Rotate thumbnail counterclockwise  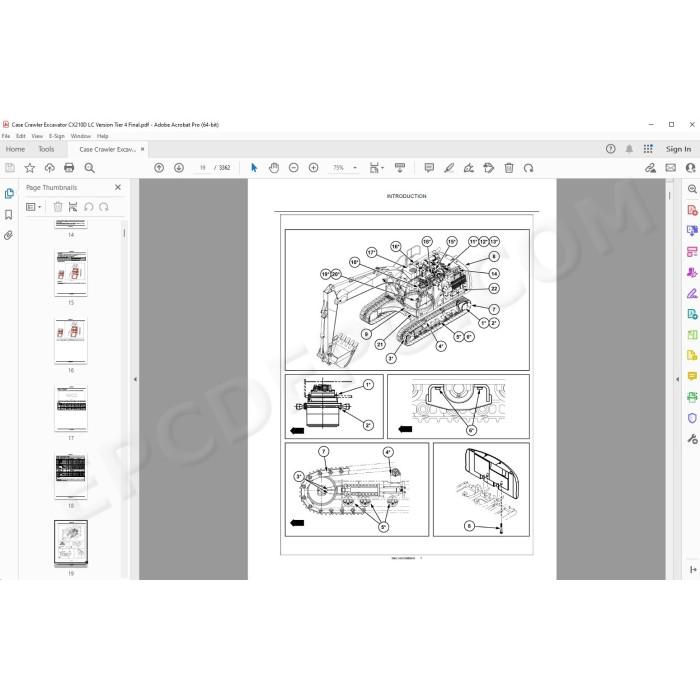(x=88, y=207)
